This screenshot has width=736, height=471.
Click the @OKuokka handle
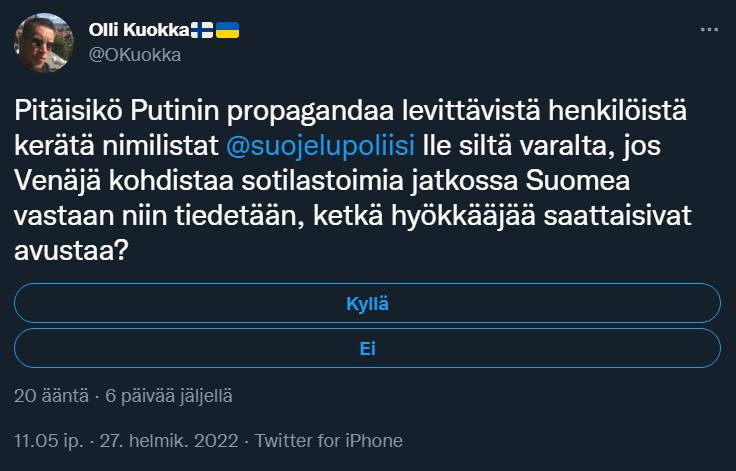pyautogui.click(x=135, y=55)
